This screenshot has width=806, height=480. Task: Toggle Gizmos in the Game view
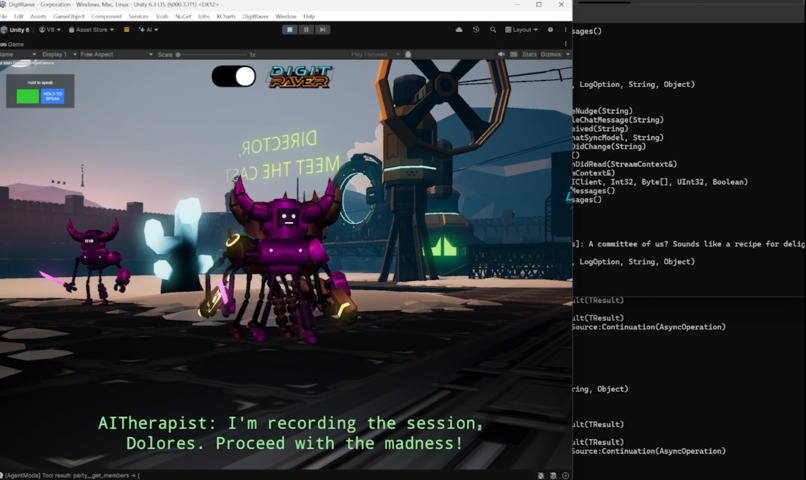click(551, 54)
